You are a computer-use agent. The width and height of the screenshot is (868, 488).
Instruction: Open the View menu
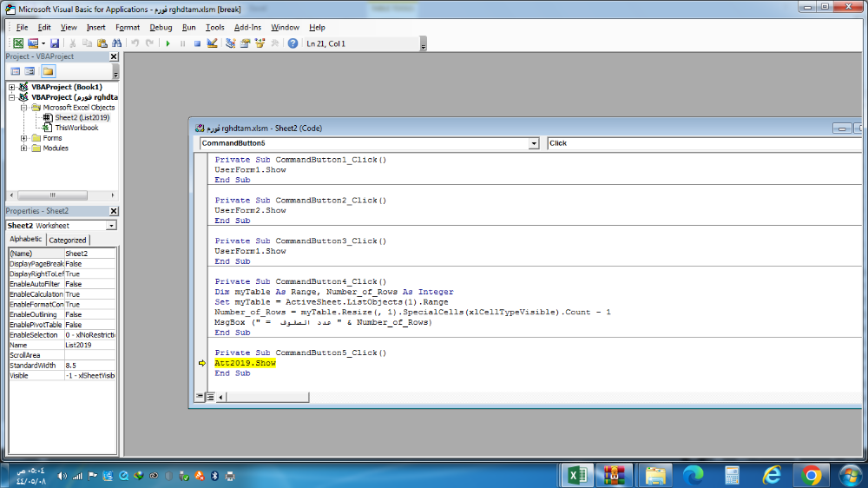pyautogui.click(x=69, y=27)
